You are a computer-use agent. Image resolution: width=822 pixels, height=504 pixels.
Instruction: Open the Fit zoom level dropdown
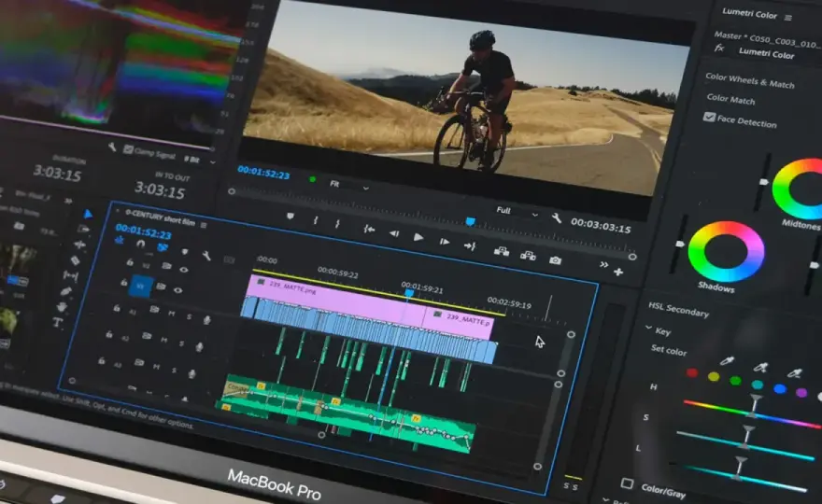coord(349,186)
